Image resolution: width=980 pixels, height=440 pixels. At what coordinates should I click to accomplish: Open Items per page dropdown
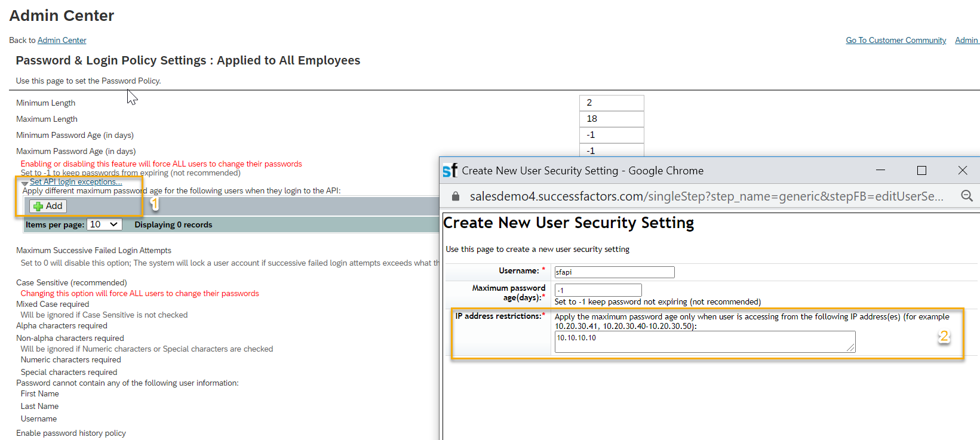coord(105,224)
